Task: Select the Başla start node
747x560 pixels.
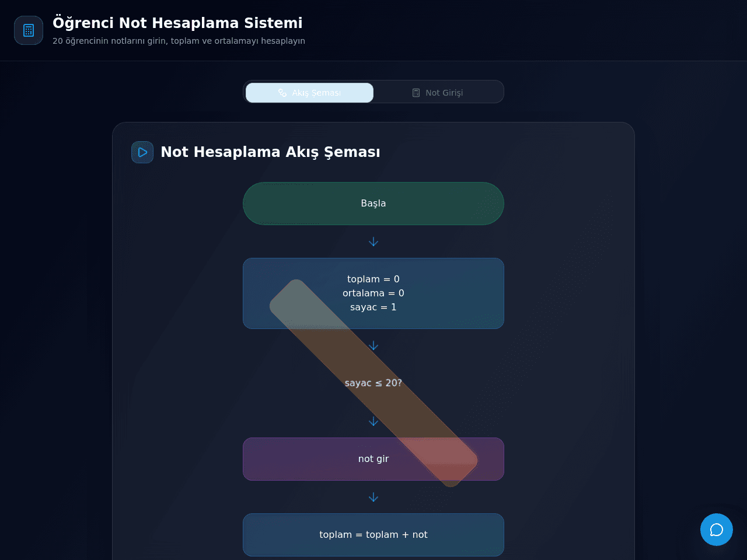Action: (x=373, y=204)
